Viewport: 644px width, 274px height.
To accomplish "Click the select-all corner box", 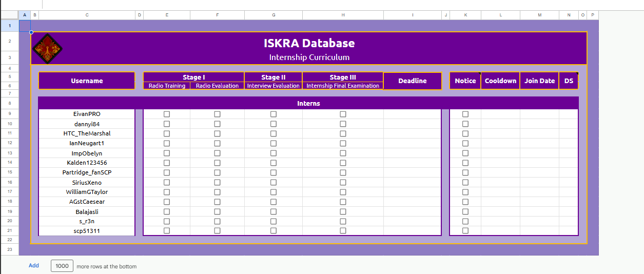I will point(9,15).
